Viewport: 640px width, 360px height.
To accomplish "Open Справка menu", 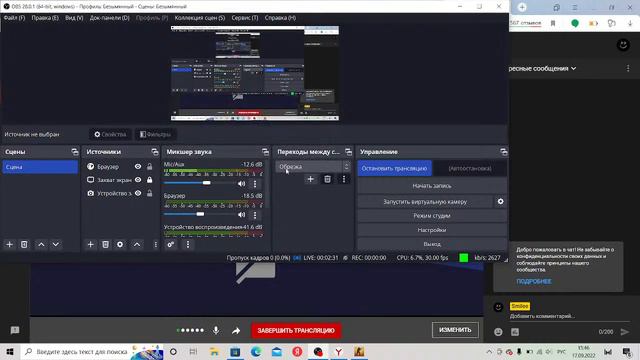I will pyautogui.click(x=280, y=18).
